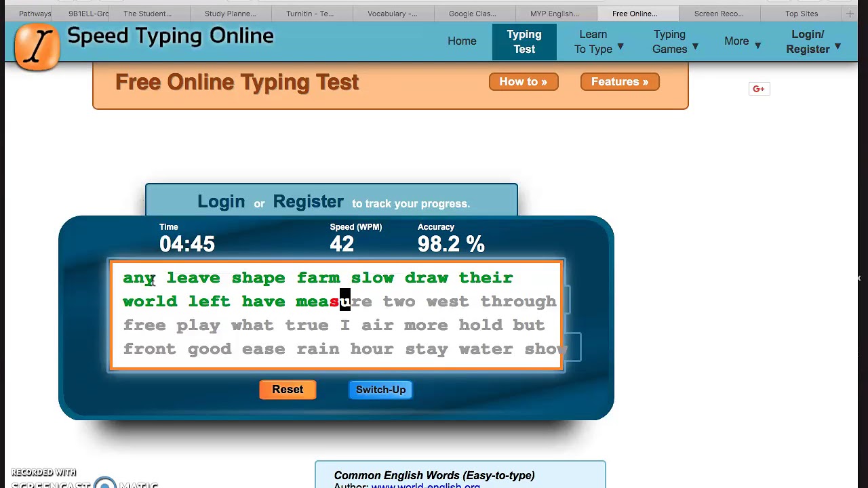Click the Login link above the typing box
Image resolution: width=868 pixels, height=488 pixels.
221,202
